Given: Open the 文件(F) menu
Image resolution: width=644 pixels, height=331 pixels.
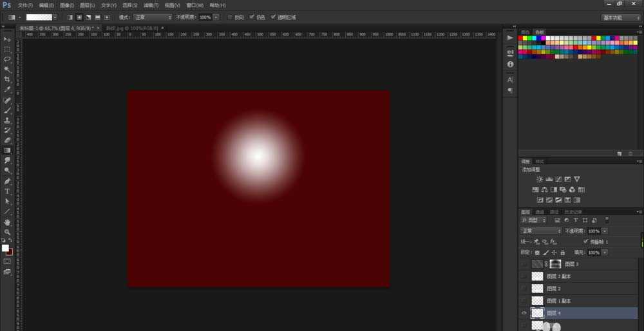Looking at the screenshot, I should click(26, 5).
